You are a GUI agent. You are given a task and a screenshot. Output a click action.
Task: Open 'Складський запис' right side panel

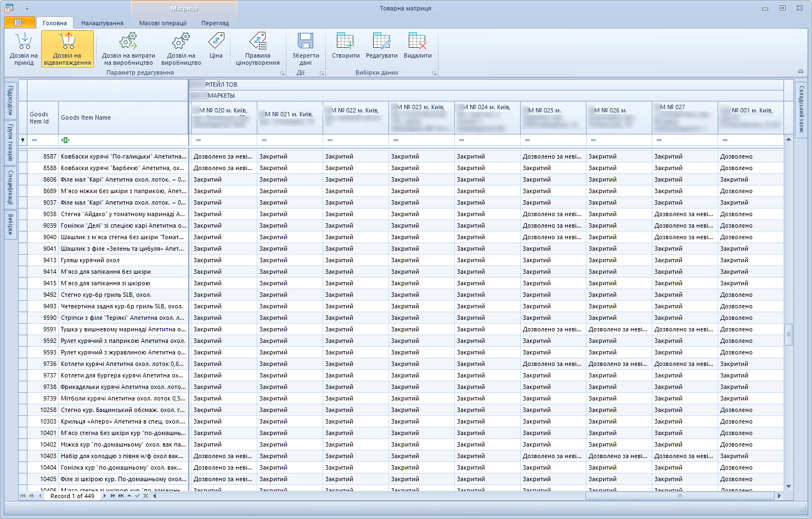(801, 109)
